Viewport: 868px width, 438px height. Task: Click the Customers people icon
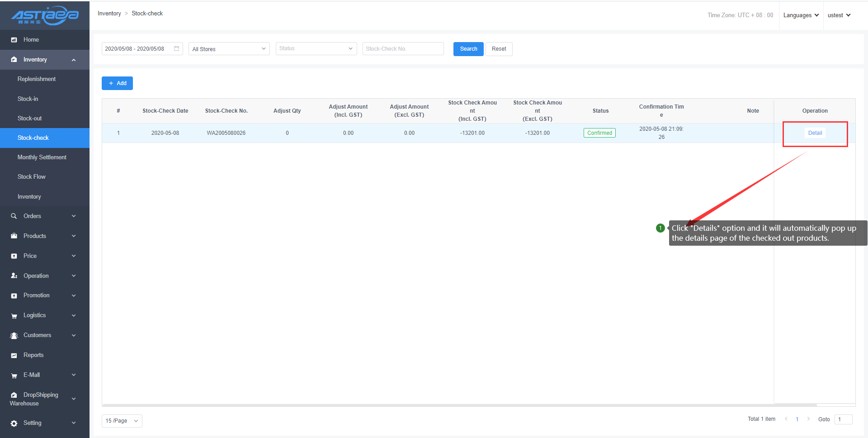click(14, 336)
